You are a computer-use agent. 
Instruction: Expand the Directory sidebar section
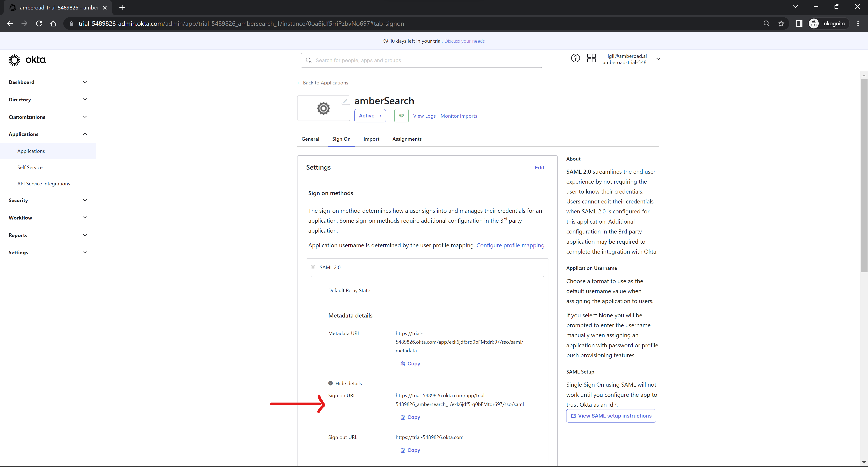[x=48, y=100]
